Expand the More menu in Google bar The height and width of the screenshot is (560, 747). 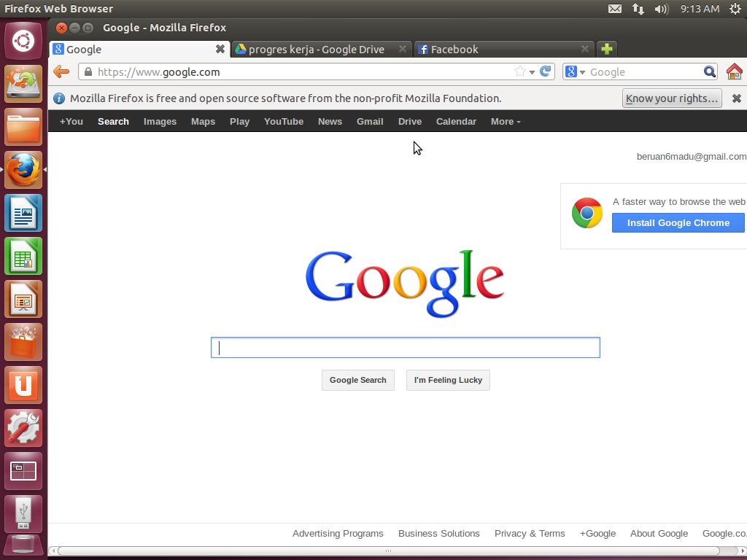click(506, 122)
